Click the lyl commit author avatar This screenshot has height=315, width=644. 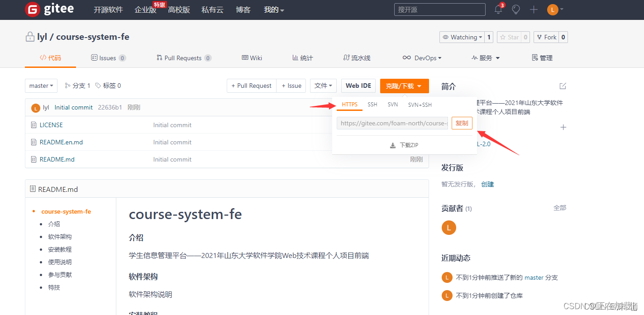(x=35, y=108)
